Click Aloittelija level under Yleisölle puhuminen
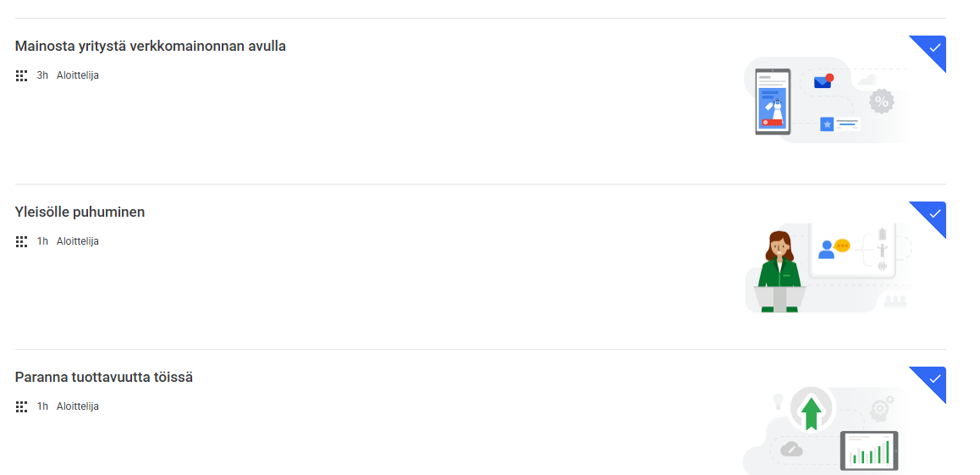Image resolution: width=980 pixels, height=475 pixels. coord(78,241)
